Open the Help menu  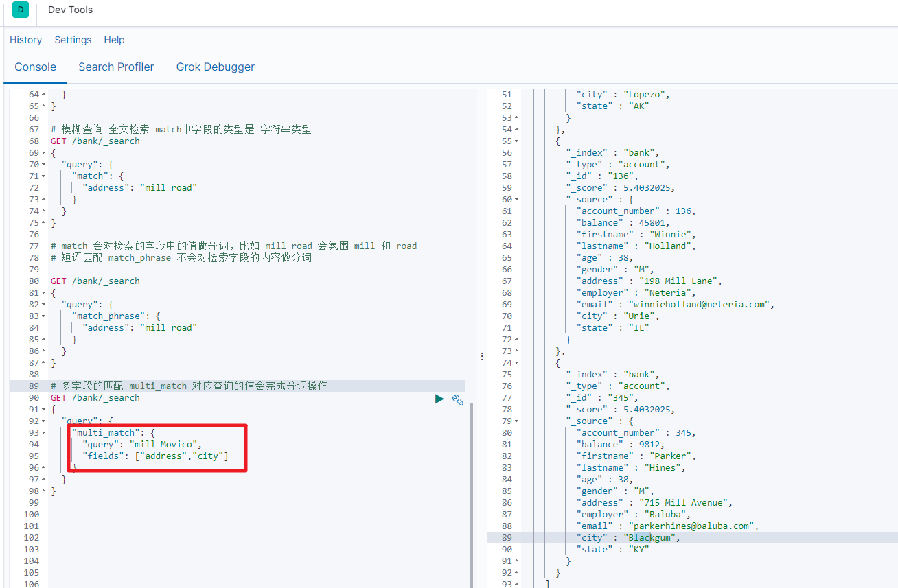[x=114, y=40]
